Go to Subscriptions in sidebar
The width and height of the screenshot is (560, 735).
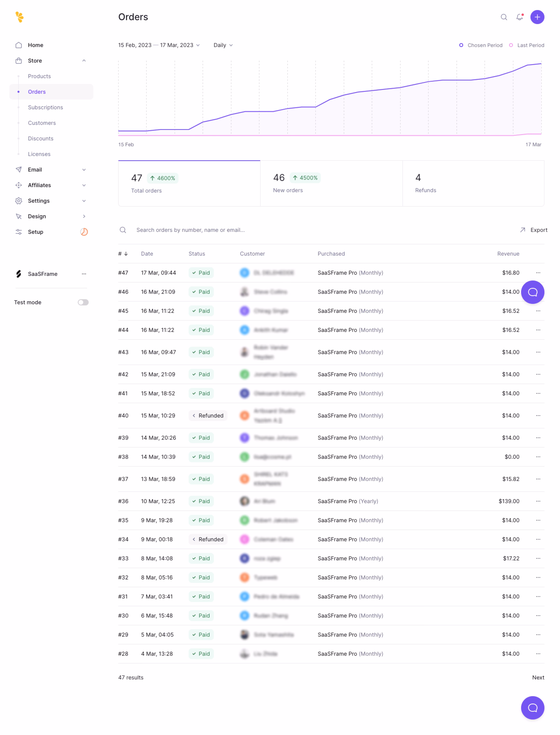tap(45, 107)
